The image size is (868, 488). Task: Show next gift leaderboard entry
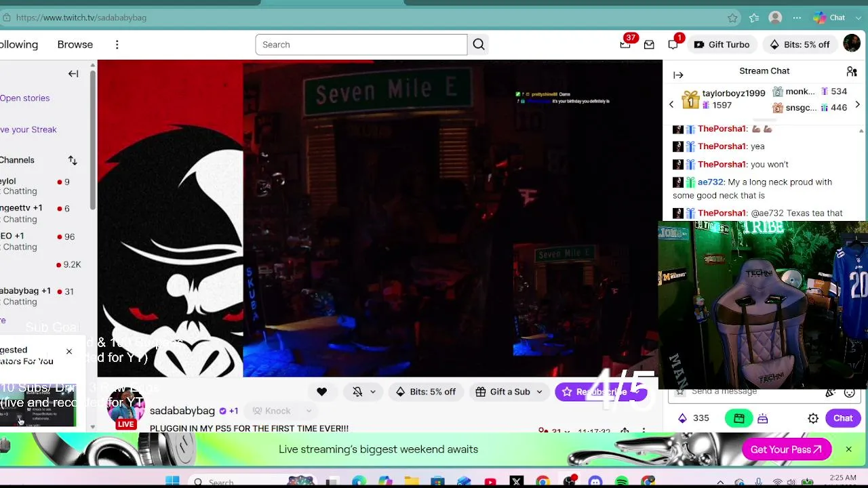(857, 104)
